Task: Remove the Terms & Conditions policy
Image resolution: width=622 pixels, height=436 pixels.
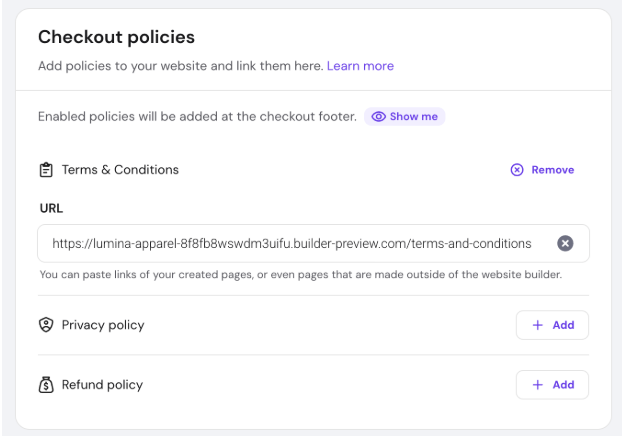Action: [552, 170]
